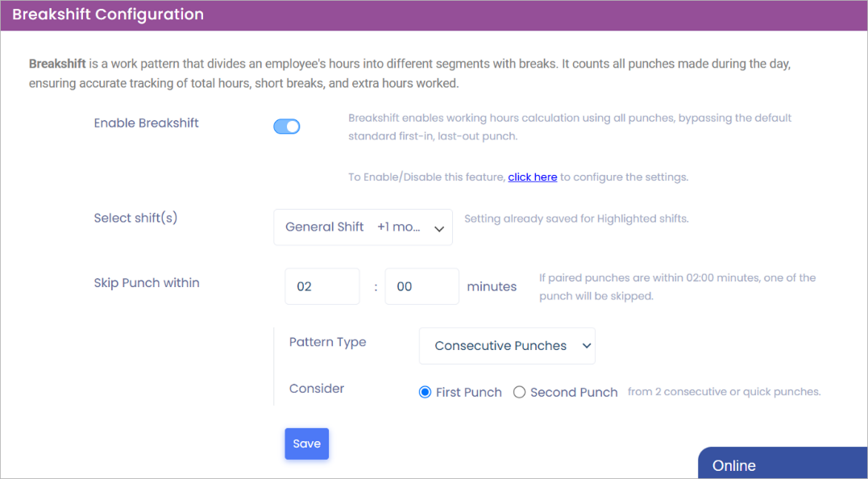The height and width of the screenshot is (479, 868).
Task: Click the 'minutes' unit label
Action: click(492, 286)
